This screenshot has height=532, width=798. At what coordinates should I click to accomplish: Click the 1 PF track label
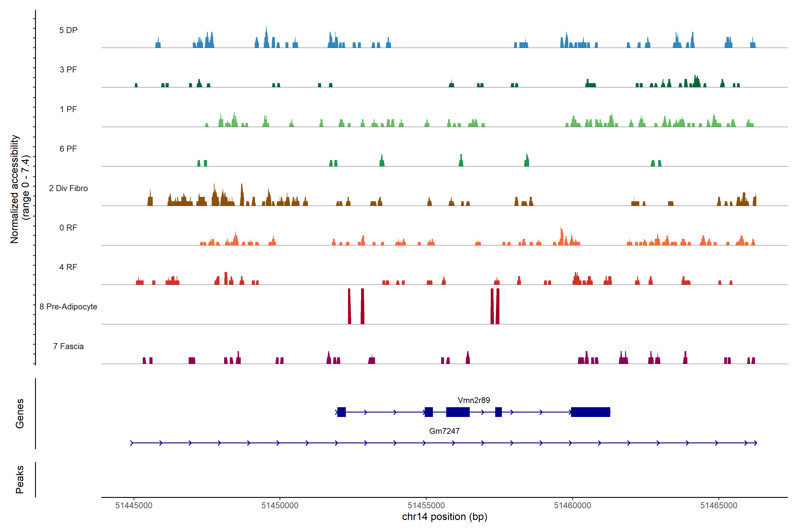68,109
